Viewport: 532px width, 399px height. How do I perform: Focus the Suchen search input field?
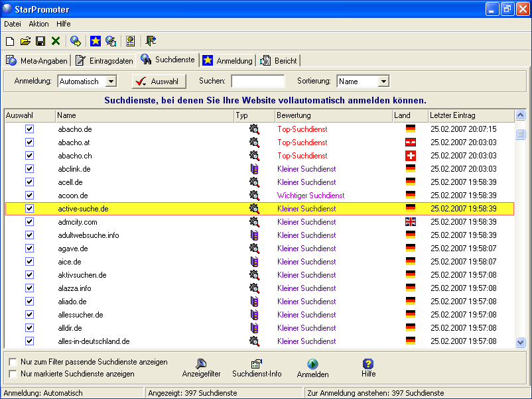258,82
